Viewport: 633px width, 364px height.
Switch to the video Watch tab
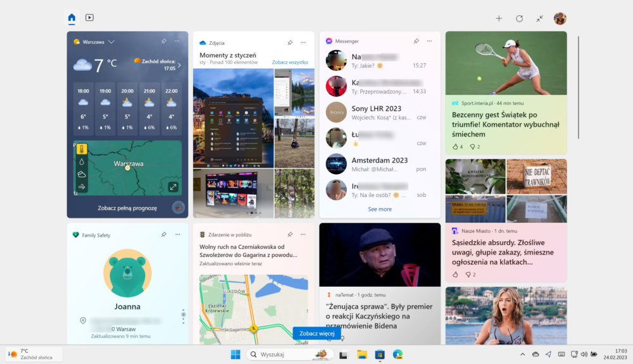(x=90, y=17)
